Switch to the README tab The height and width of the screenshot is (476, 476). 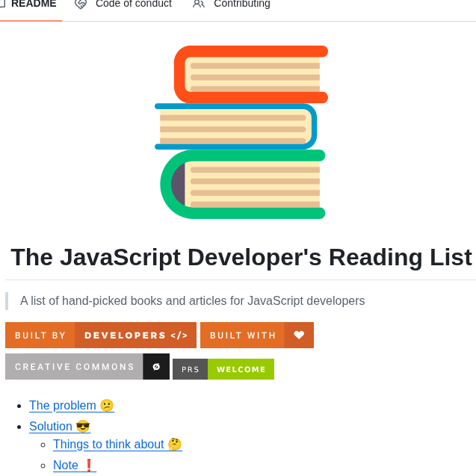tap(30, 4)
